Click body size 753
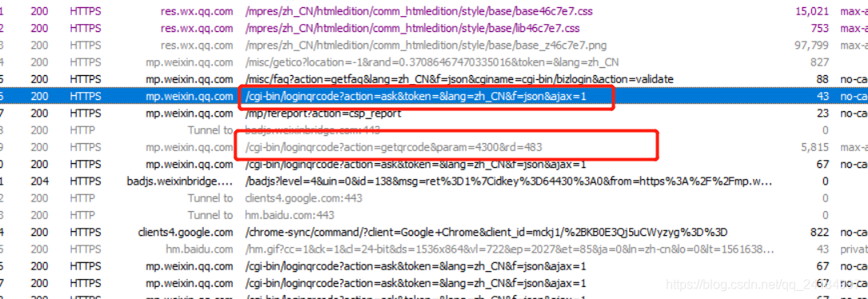The height and width of the screenshot is (299, 868). click(x=819, y=28)
